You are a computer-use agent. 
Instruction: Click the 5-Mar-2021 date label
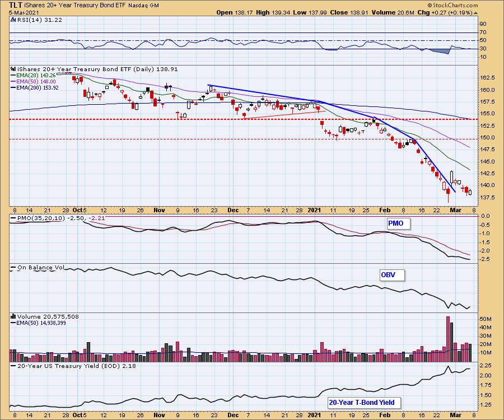pyautogui.click(x=24, y=13)
